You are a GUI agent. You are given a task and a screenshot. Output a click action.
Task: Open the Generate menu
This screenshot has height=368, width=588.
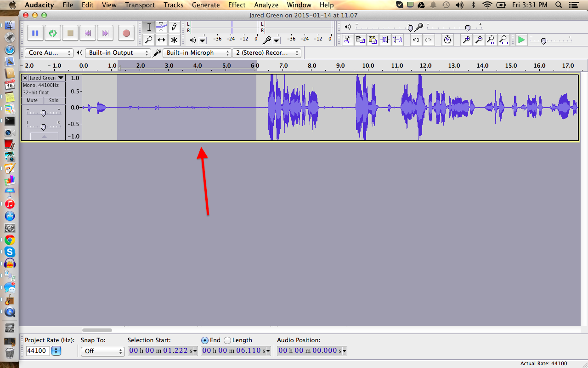coord(205,5)
